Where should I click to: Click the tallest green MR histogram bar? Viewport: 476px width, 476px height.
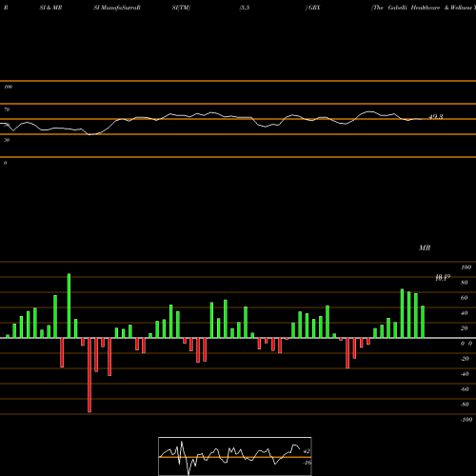tap(69, 306)
